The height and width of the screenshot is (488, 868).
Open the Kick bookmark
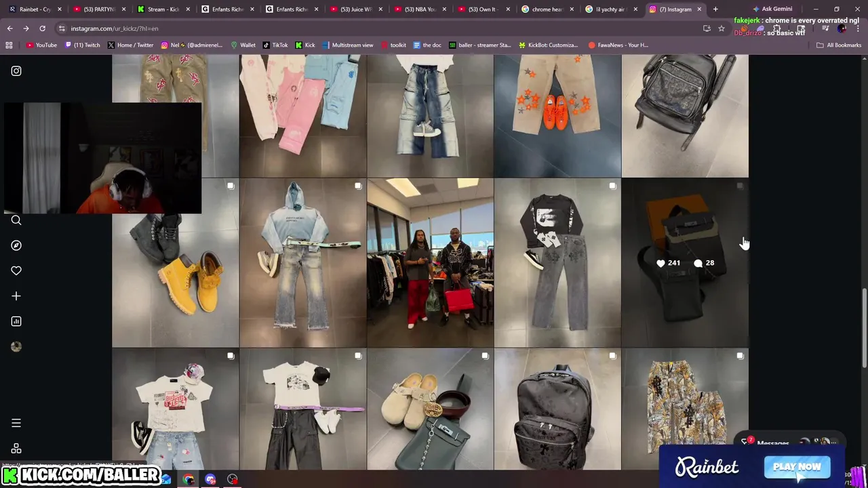point(305,45)
